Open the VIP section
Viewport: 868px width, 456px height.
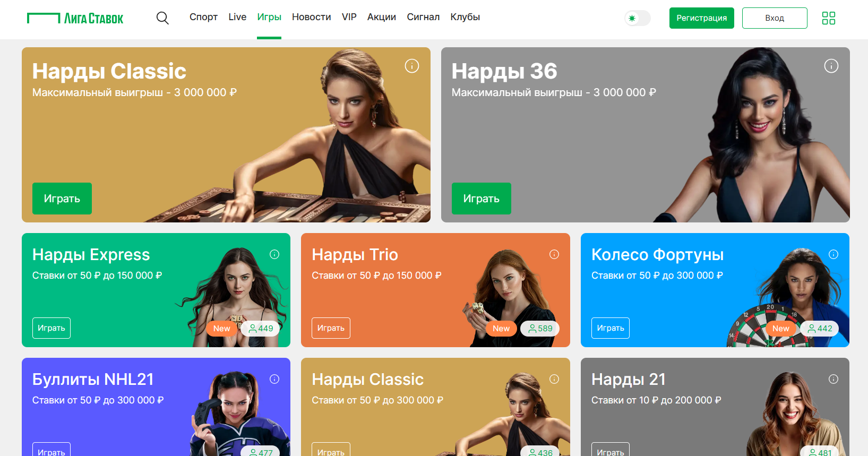pyautogui.click(x=349, y=17)
